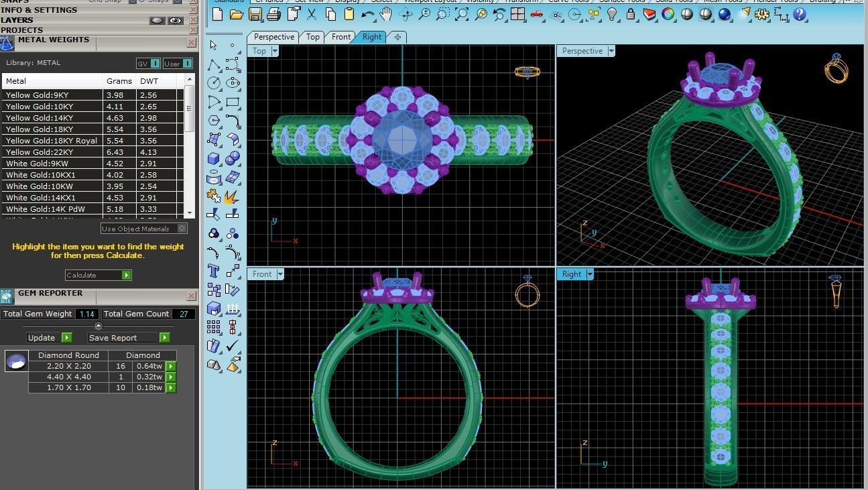Click the Gem Reporter slider handle
Viewport: 868px width, 490px height.
99,326
